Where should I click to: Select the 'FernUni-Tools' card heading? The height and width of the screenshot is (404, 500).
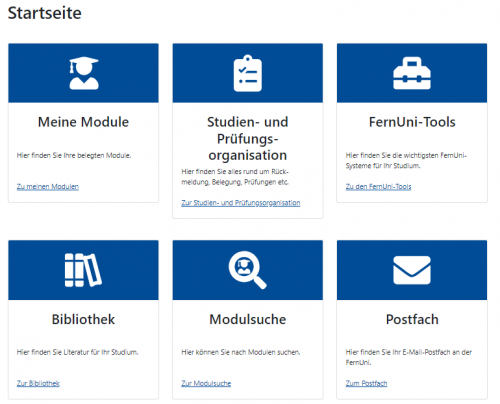click(412, 122)
